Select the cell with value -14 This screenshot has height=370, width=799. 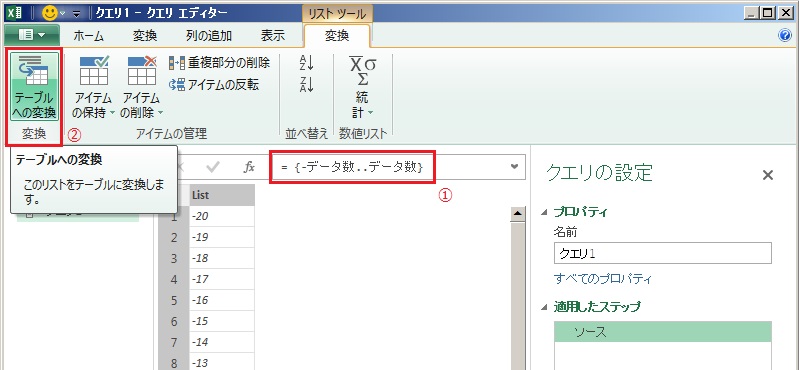point(222,342)
